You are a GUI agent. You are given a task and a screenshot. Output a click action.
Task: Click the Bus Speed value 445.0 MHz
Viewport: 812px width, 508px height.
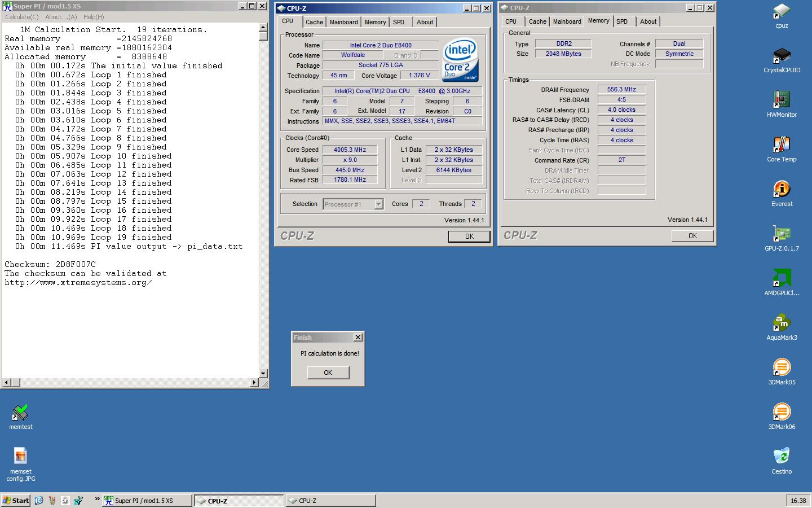[350, 170]
